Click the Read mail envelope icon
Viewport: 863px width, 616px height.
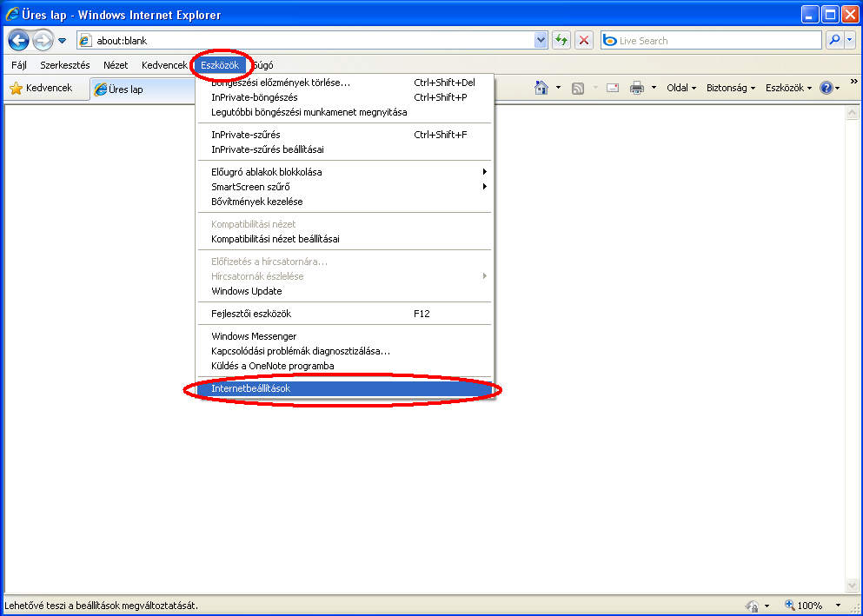click(x=613, y=88)
